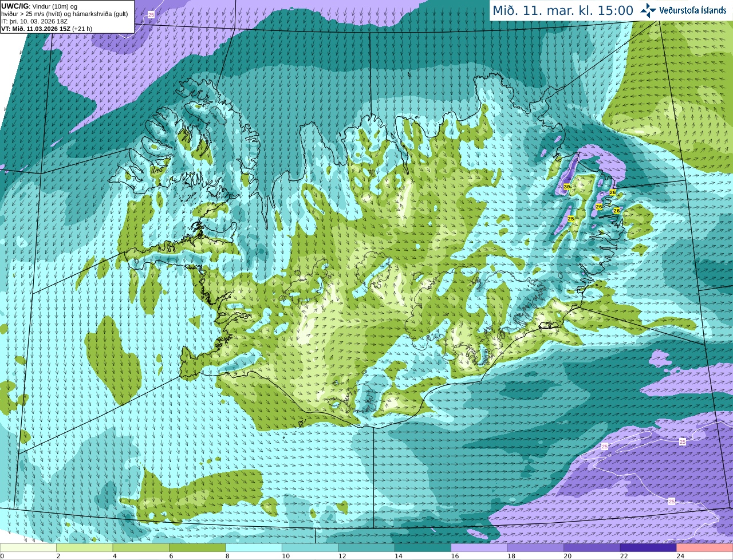The height and width of the screenshot is (560, 733).
Task: Click the legend scale value 20
Action: click(x=568, y=556)
